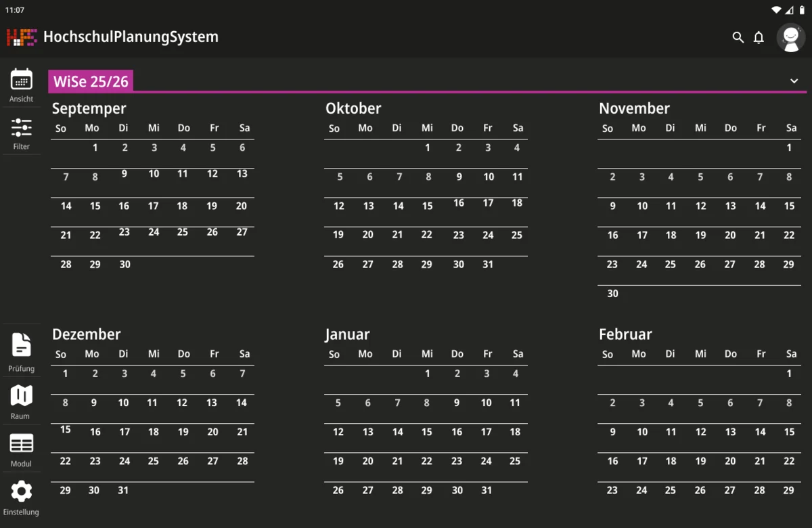Select Oktober 31 in the calendar
812x528 pixels.
click(x=488, y=264)
